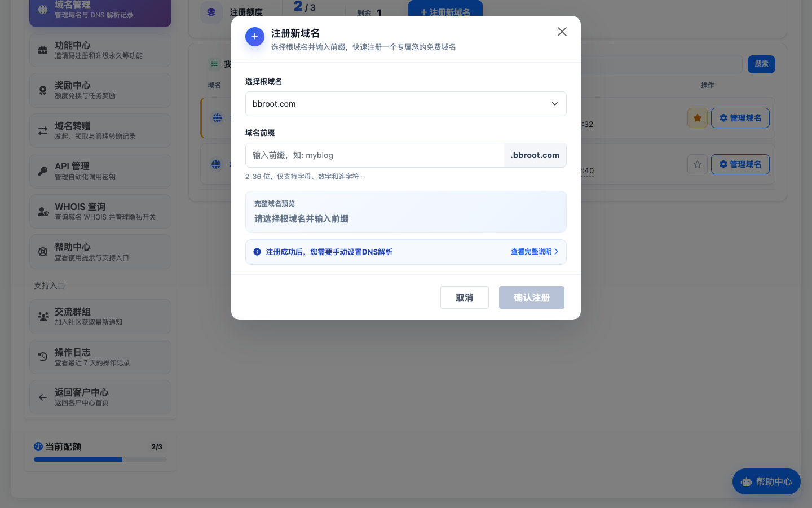Click the swap arrows icon of 域名转赠
The image size is (812, 508).
(43, 131)
